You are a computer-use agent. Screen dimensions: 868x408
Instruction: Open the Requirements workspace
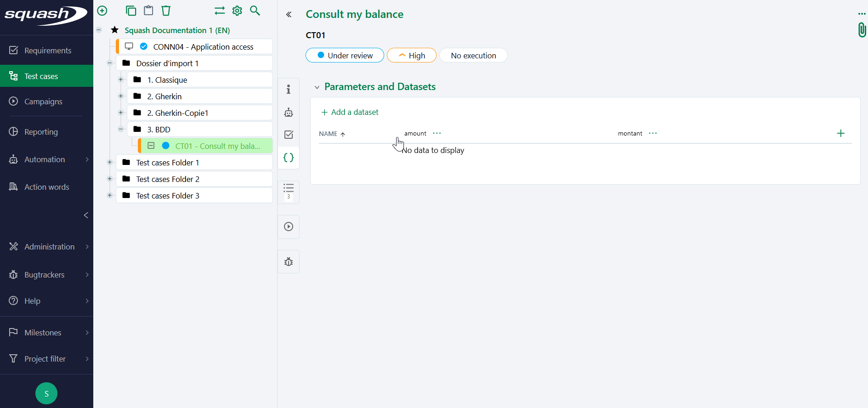pyautogui.click(x=48, y=51)
